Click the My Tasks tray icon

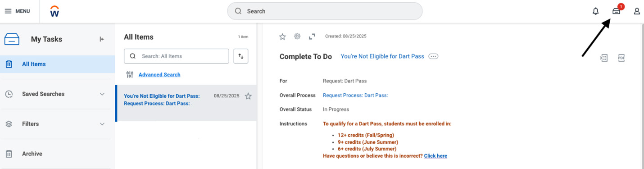pyautogui.click(x=12, y=39)
